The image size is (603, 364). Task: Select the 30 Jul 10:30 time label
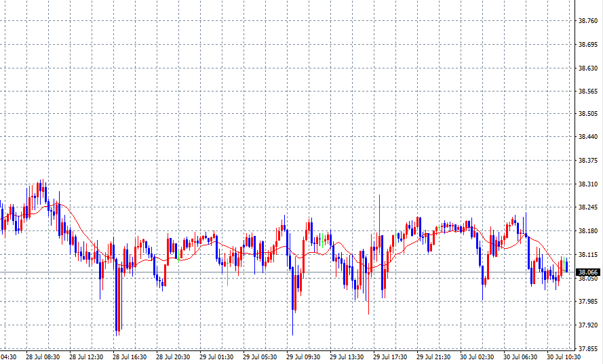tap(563, 357)
